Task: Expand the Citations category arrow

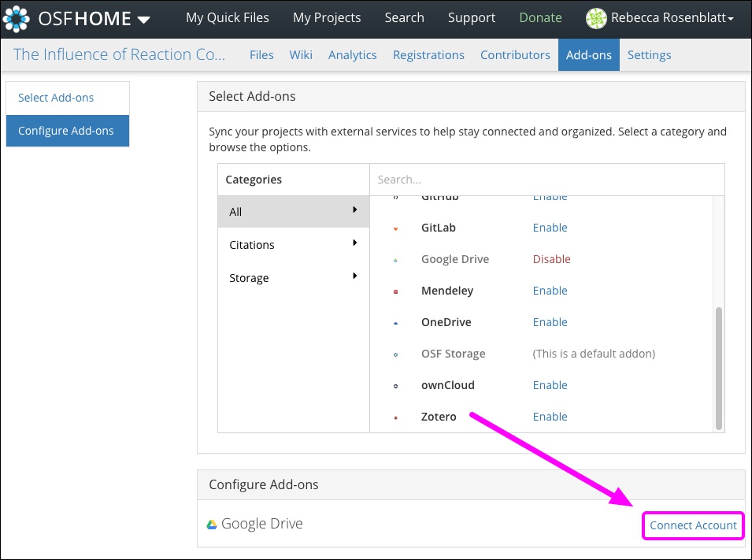Action: pyautogui.click(x=354, y=243)
